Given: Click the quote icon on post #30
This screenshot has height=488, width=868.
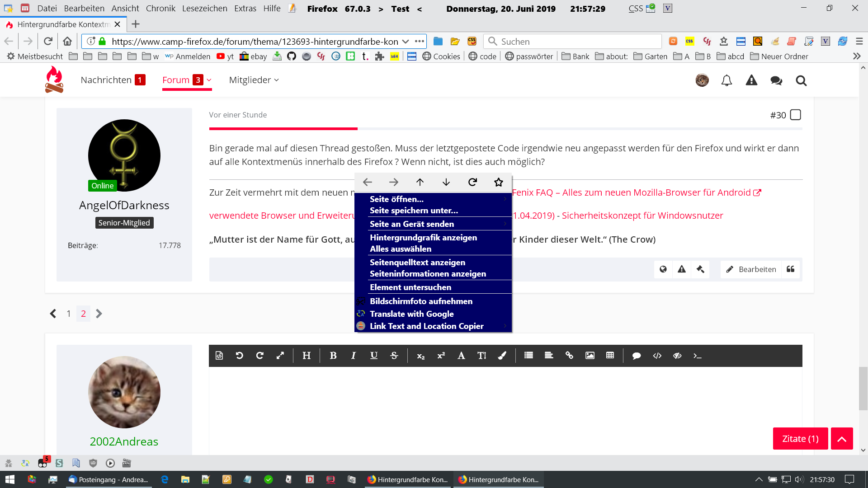Looking at the screenshot, I should pyautogui.click(x=790, y=269).
